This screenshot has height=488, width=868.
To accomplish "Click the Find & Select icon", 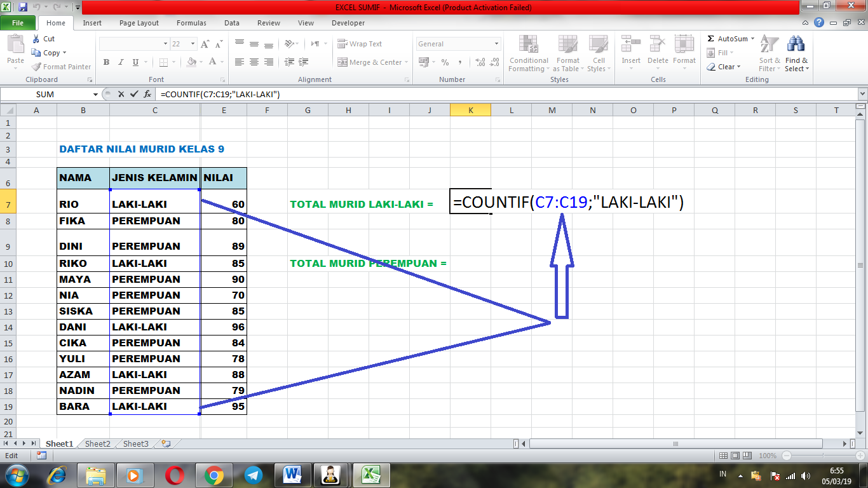I will click(x=796, y=55).
